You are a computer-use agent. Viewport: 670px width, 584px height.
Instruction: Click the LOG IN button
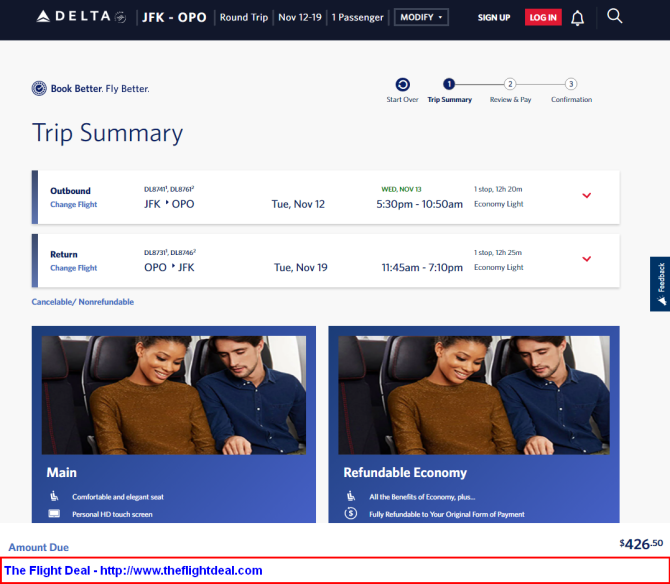point(543,18)
